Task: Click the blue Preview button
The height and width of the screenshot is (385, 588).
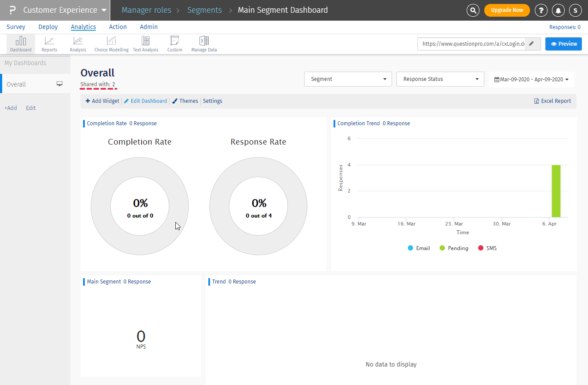Action: (x=563, y=44)
